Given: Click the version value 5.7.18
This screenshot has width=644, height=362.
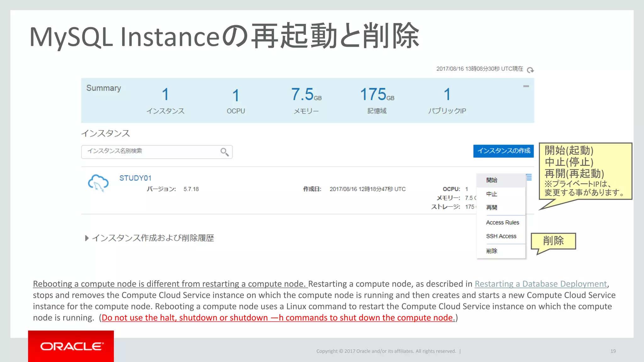Looking at the screenshot, I should click(x=191, y=189).
